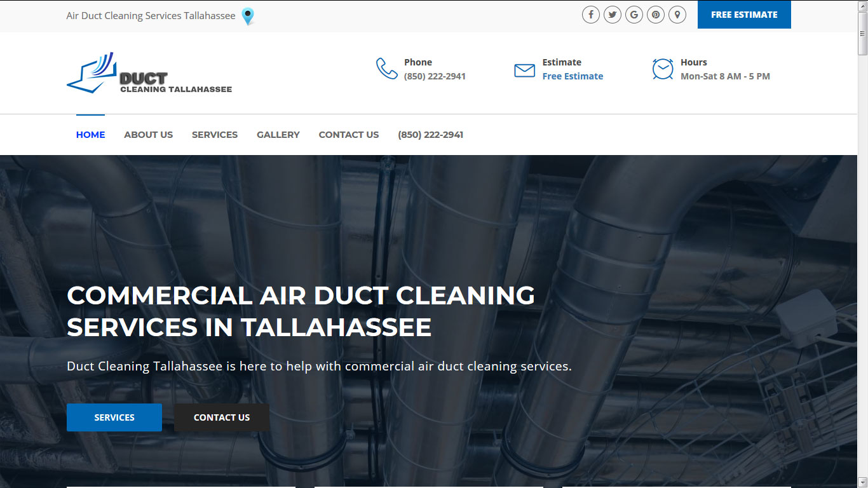Click the hero subtitle about commercial services
The height and width of the screenshot is (488, 868).
point(319,367)
